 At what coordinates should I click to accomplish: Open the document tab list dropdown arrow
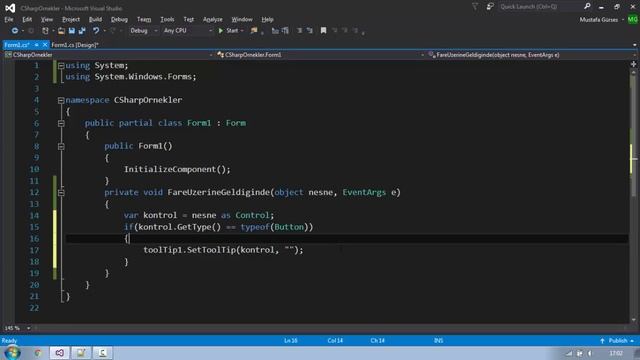point(634,45)
